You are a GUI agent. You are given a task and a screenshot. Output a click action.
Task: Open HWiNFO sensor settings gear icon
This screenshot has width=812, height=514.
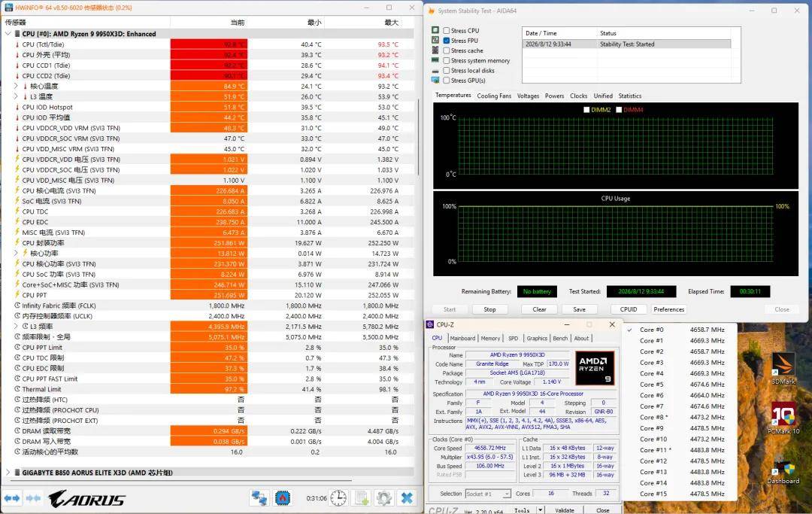383,498
